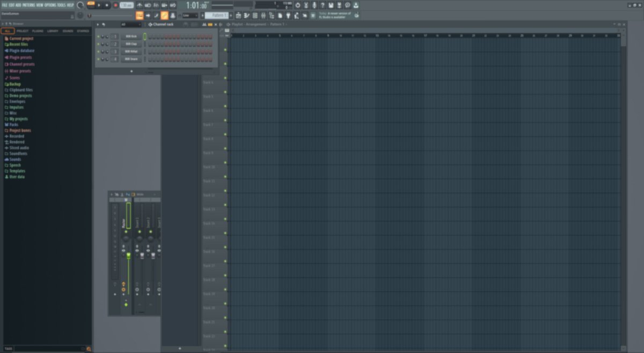Viewport: 644px width, 353px height.
Task: Expand the Recent files folder
Action: click(16, 44)
